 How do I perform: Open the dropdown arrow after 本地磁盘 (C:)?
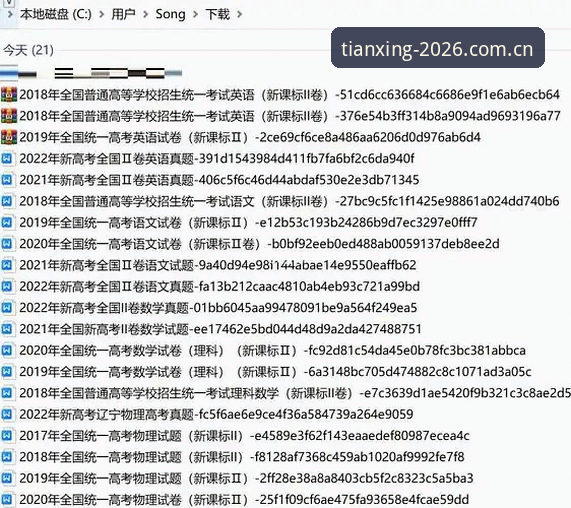pos(102,15)
